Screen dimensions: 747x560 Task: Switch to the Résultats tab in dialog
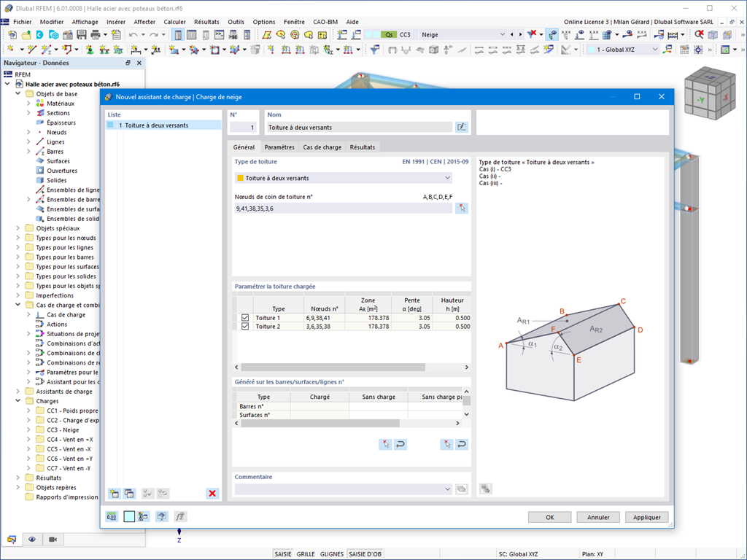pyautogui.click(x=362, y=147)
